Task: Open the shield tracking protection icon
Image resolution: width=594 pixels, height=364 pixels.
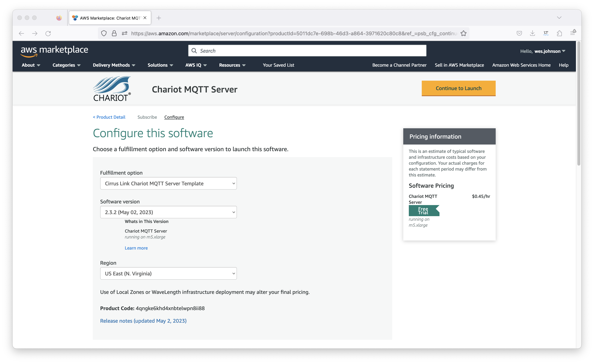Action: coord(104,33)
